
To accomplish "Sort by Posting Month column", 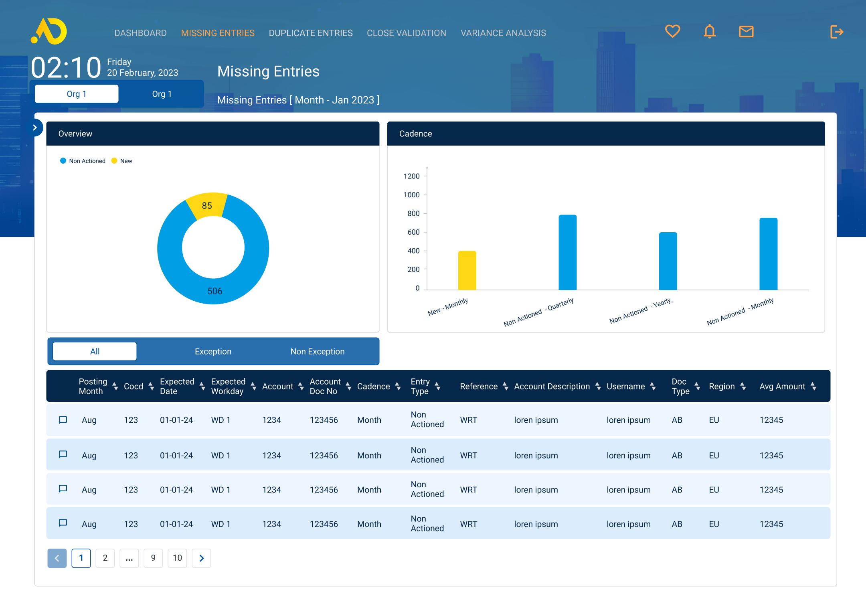I will click(x=115, y=386).
